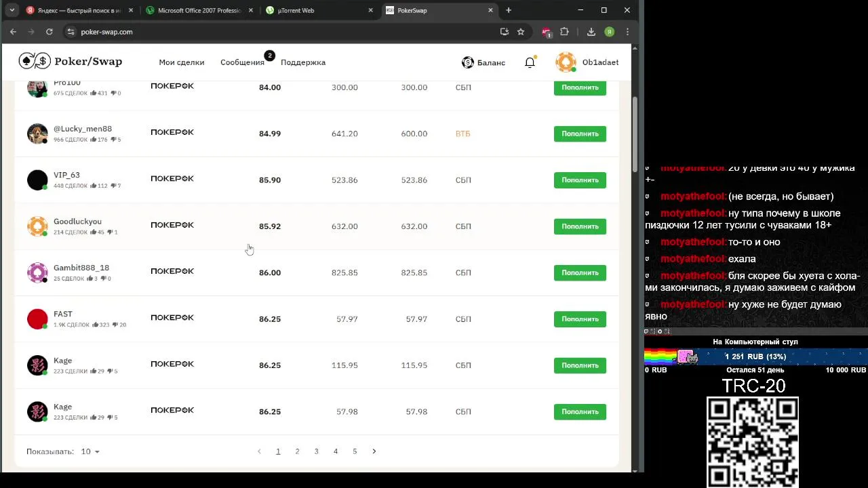Click the Ob1adaet username text
The height and width of the screenshot is (488, 868).
pos(600,62)
